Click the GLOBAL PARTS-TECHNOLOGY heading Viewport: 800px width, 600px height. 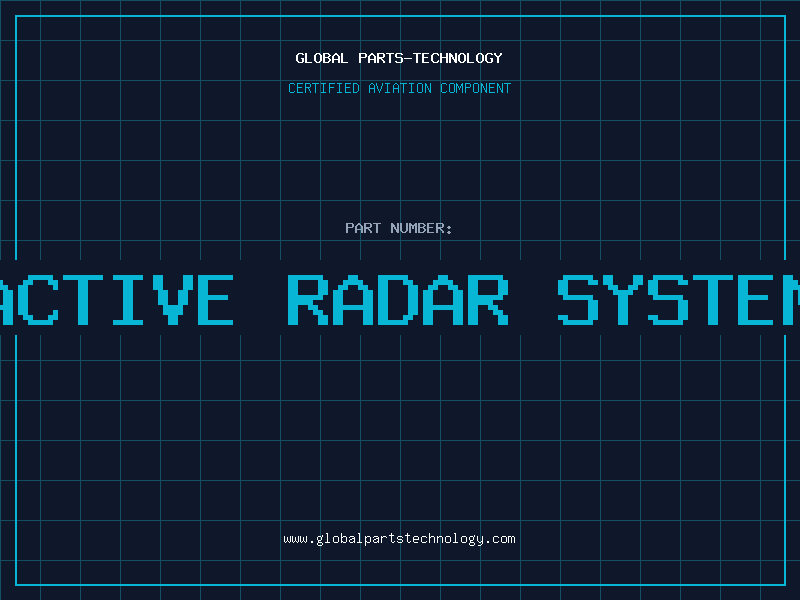click(x=399, y=58)
